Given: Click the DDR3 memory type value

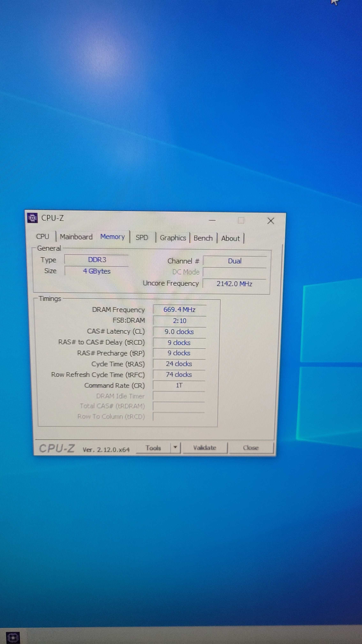Looking at the screenshot, I should (97, 260).
